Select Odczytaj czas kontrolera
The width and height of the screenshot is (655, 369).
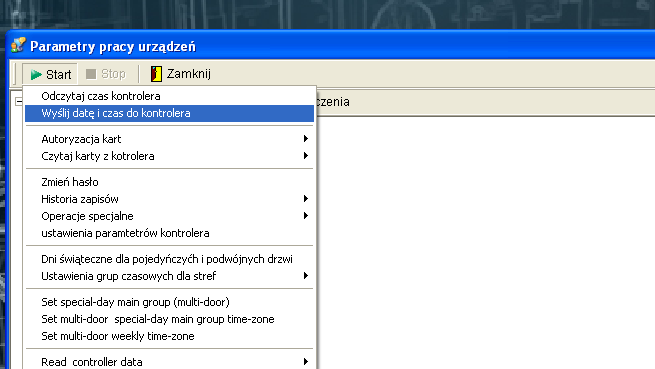pos(169,96)
